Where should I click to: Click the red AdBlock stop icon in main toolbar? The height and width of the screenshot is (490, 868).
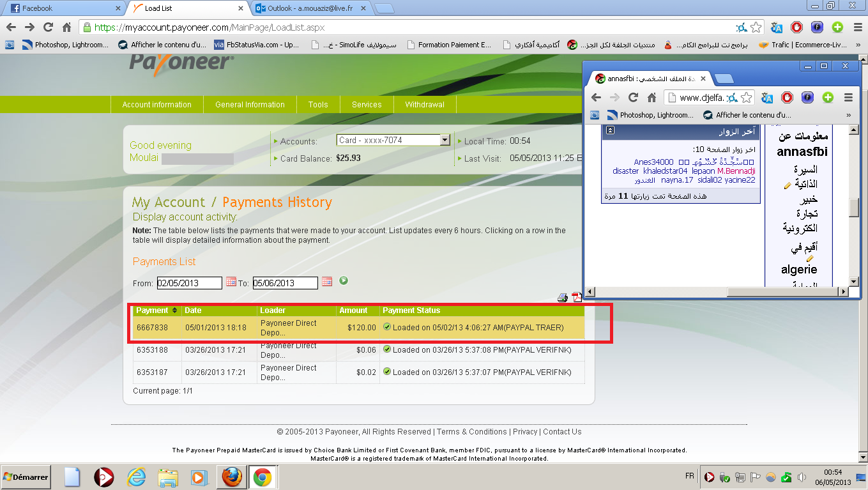point(797,27)
